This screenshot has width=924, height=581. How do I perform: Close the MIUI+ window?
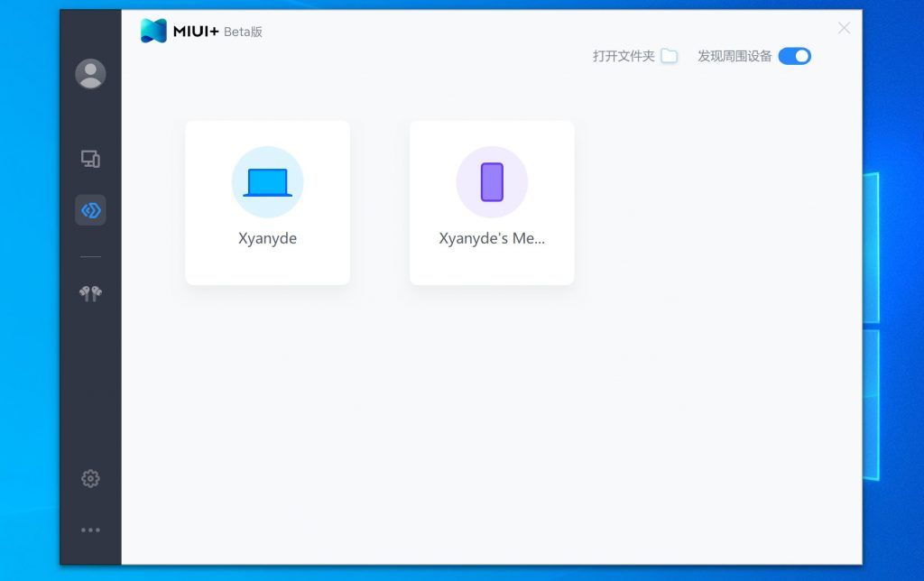[845, 28]
